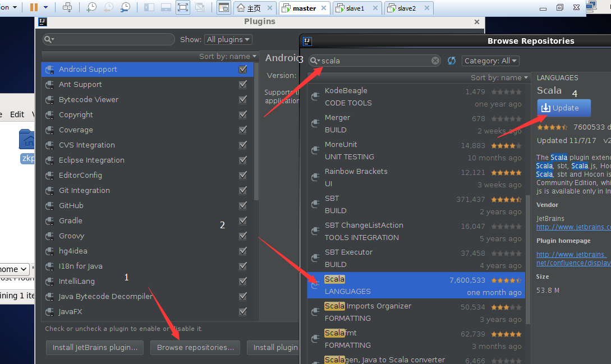
Task: Select the Scalafmt plugin row
Action: tap(416, 339)
